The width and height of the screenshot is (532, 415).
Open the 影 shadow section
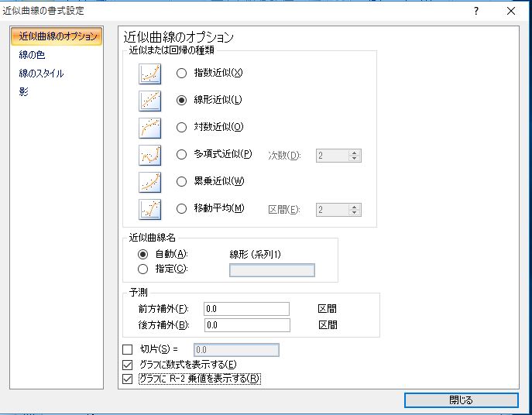pyautogui.click(x=23, y=92)
